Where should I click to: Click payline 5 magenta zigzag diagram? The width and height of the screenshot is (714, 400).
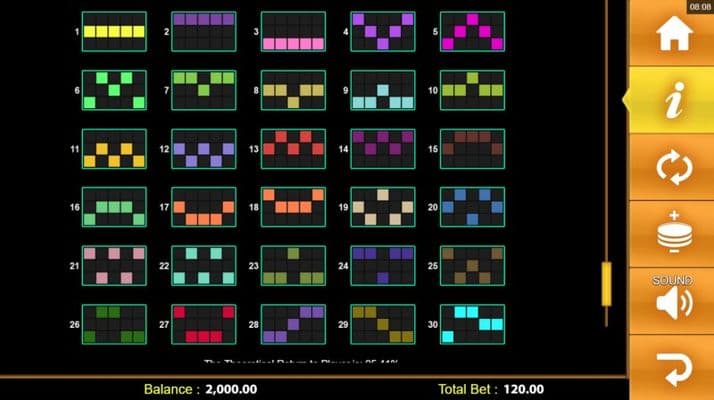(472, 32)
